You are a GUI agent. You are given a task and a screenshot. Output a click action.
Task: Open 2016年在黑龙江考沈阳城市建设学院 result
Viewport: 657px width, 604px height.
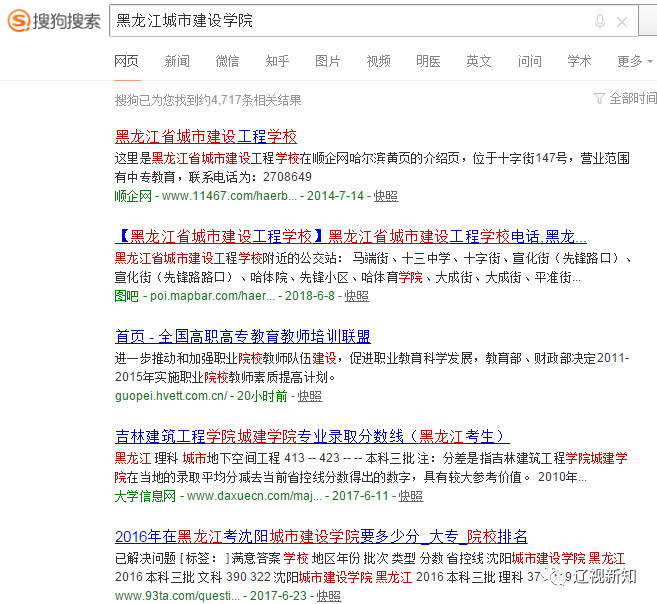point(321,537)
